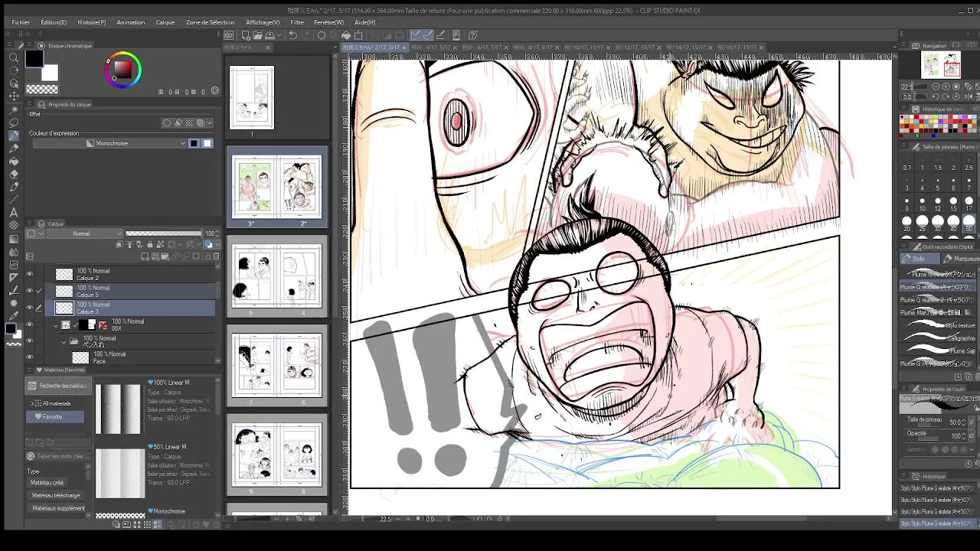Viewport: 980px width, 551px height.
Task: Click the layer opacity slider
Action: 164,233
